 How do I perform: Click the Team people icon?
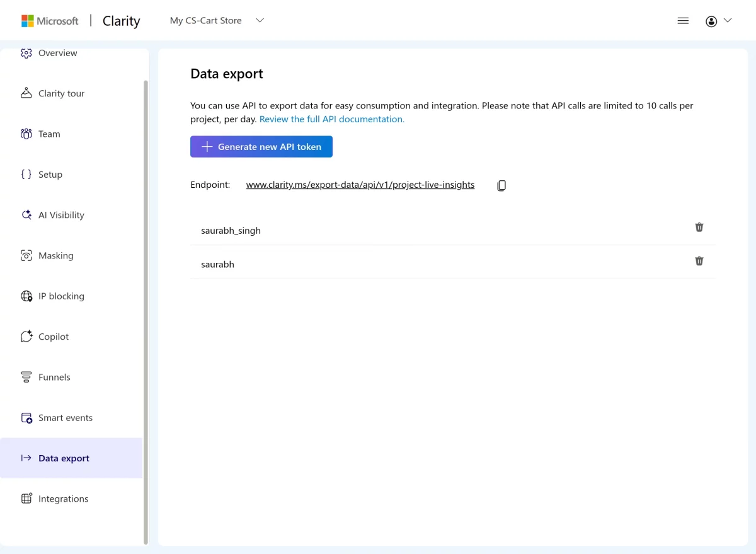26,134
